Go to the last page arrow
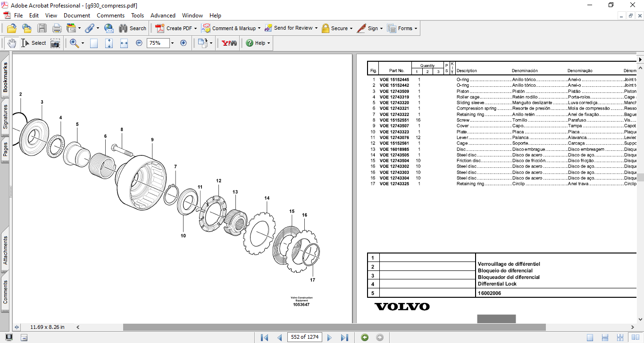The image size is (644, 343). (x=344, y=337)
